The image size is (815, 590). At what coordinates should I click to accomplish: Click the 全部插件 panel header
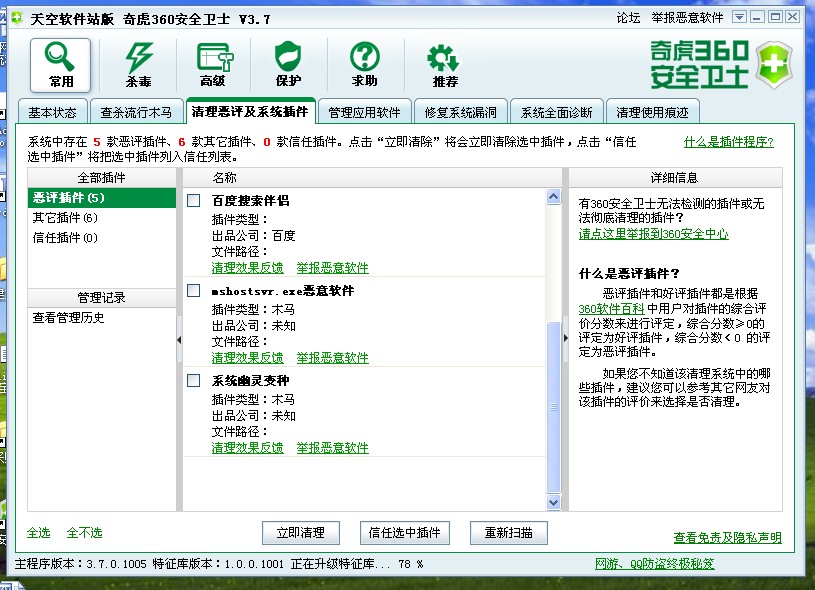click(x=102, y=178)
